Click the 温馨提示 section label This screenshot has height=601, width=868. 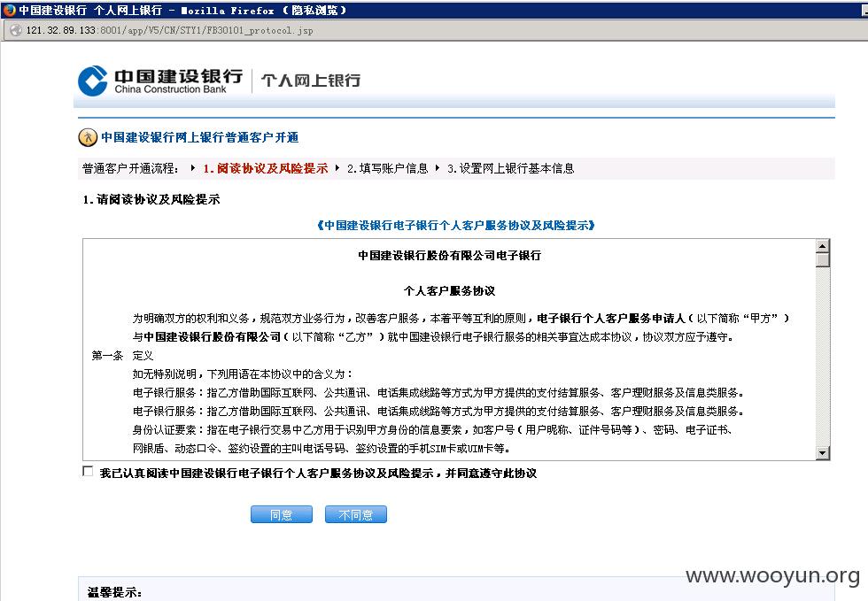pyautogui.click(x=114, y=592)
